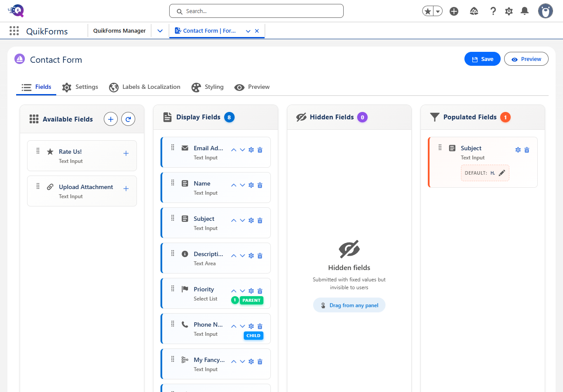Add the Rate Us! field with its plus icon

126,153
